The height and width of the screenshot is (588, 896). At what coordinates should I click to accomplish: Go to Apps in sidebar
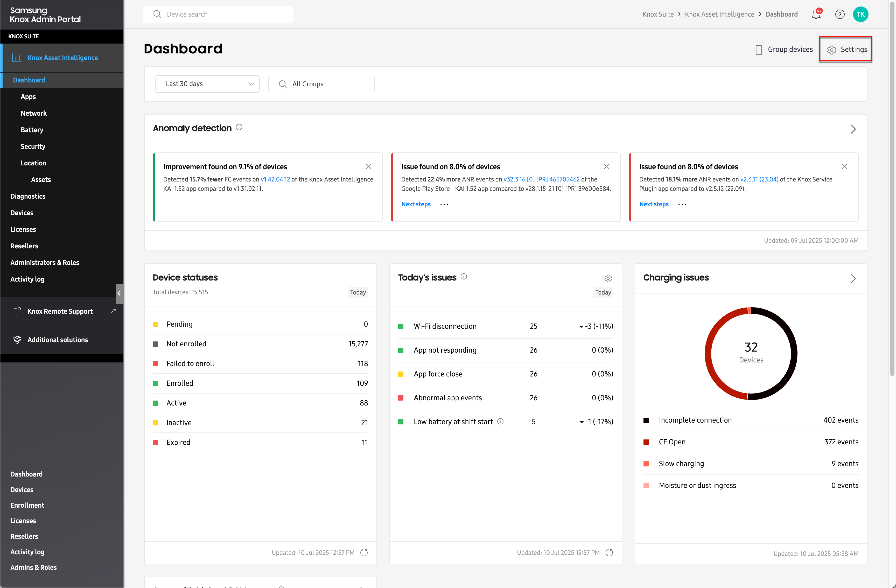pyautogui.click(x=28, y=96)
